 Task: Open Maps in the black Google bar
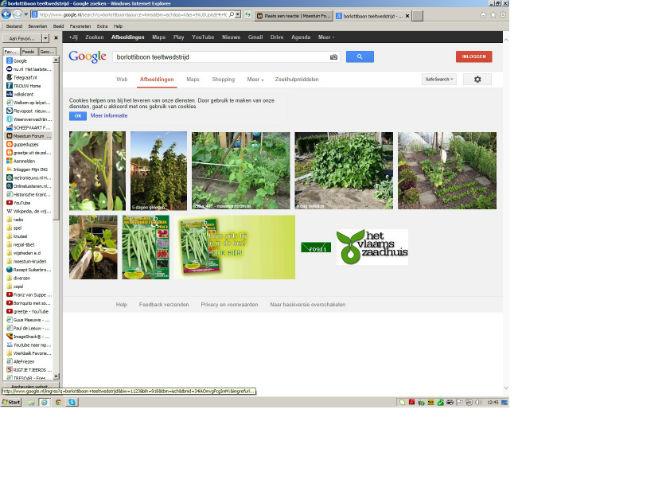(159, 37)
